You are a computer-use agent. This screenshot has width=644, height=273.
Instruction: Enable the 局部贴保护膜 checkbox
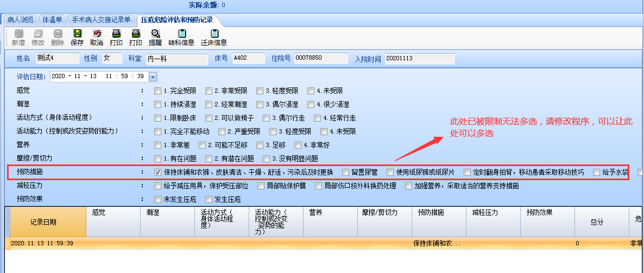coord(261,186)
